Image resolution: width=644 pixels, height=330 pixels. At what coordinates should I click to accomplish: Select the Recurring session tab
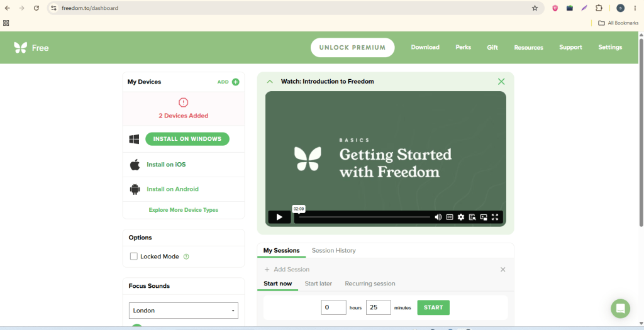point(370,283)
